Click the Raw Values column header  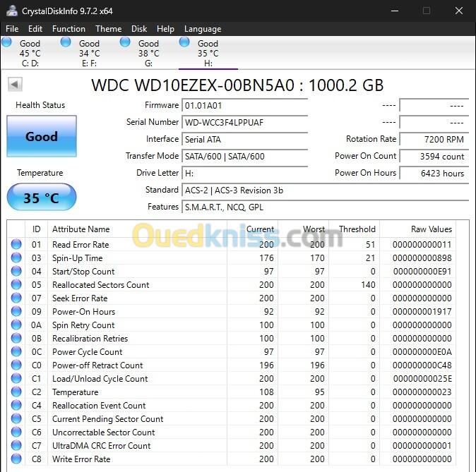pyautogui.click(x=431, y=229)
